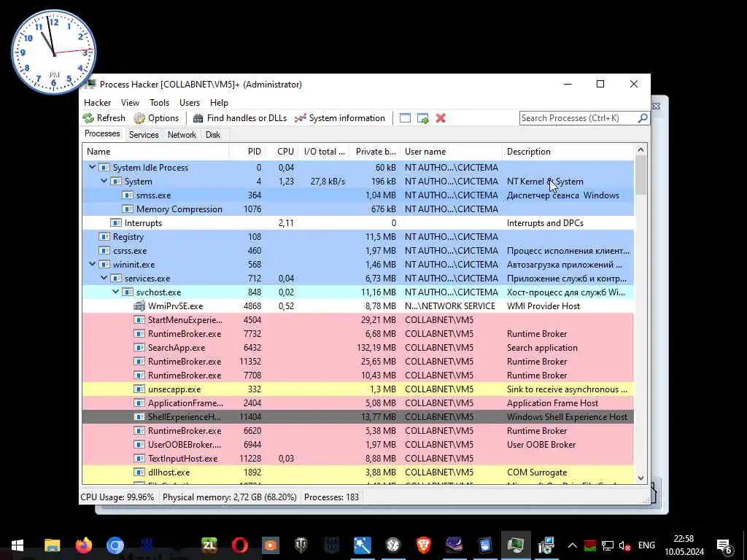The height and width of the screenshot is (560, 747).
Task: Click the find window toolbar icon
Action: coord(405,118)
